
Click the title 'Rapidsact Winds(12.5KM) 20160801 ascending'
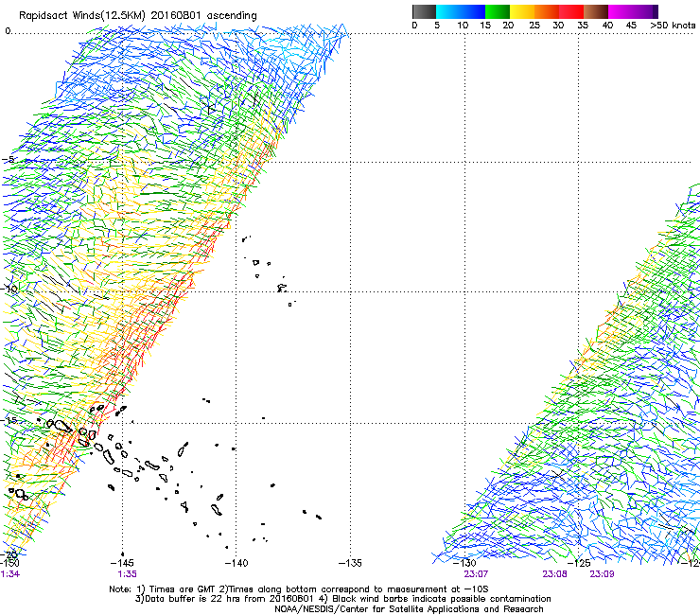tap(138, 16)
